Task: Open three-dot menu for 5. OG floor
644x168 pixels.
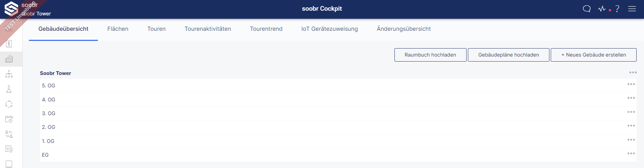Action: click(x=631, y=84)
